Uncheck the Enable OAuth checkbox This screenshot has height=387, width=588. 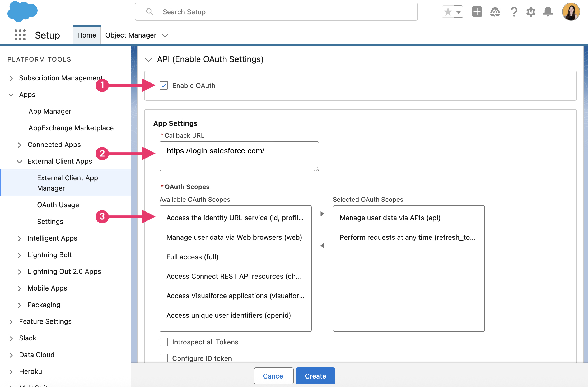(x=164, y=85)
